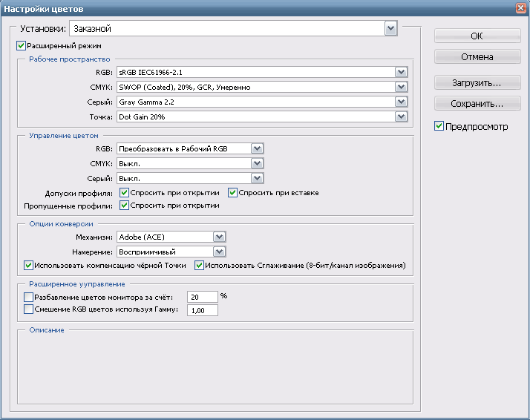Toggle Допуски профиля Спросить при открытии
Viewport: 530px width, 420px height.
click(124, 193)
